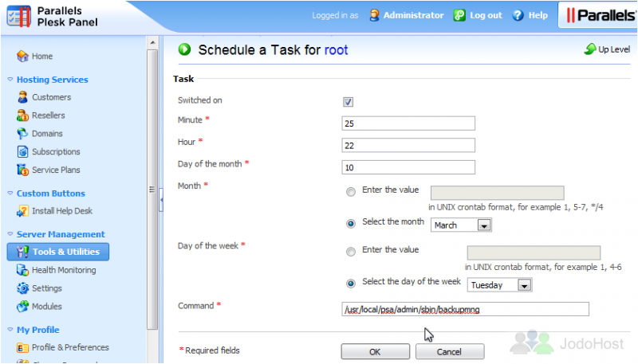The image size is (638, 364).
Task: Click the Settings gear icon
Action: 22,288
